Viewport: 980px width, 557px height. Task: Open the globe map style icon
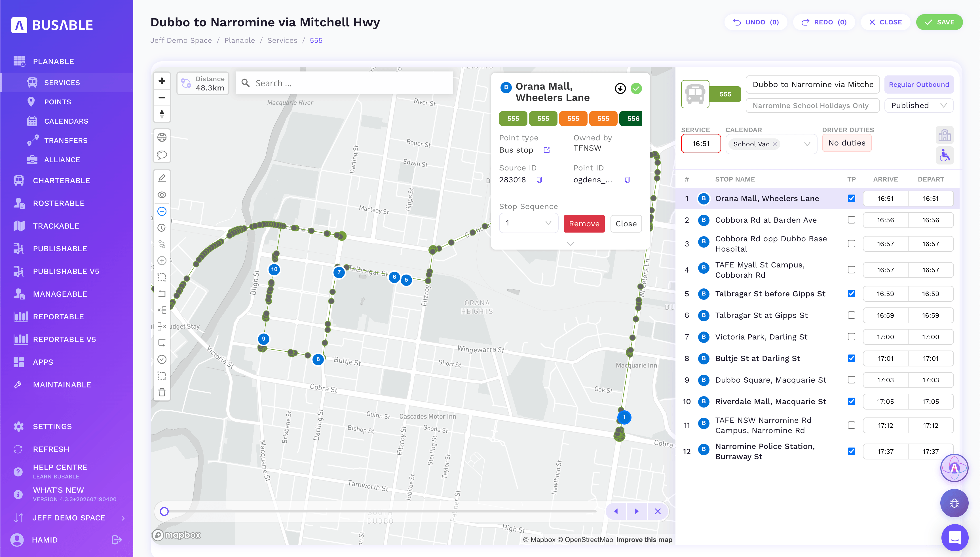(162, 137)
